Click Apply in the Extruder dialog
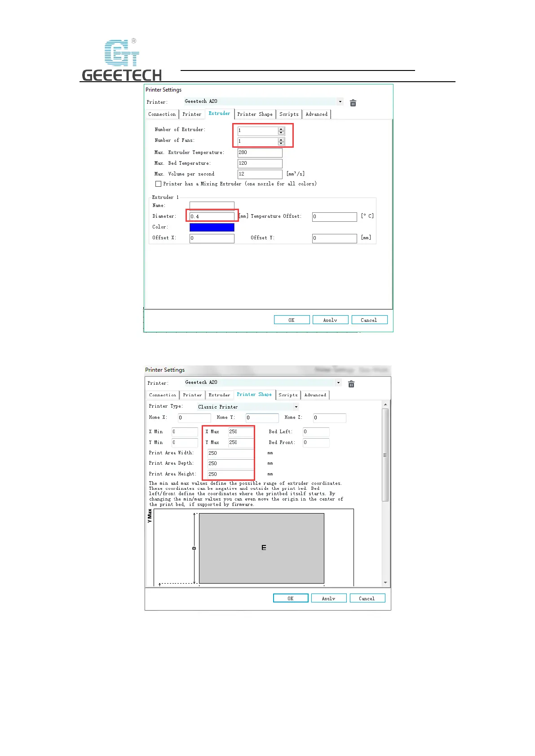This screenshot has width=535, height=756. point(330,320)
